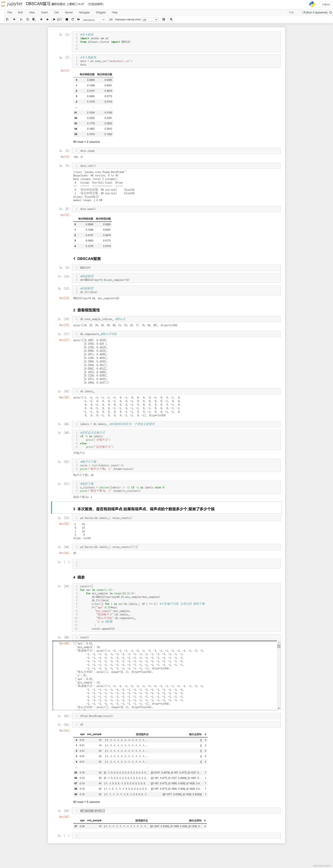The height and width of the screenshot is (868, 333).
Task: Click the Logout button
Action: click(326, 4)
